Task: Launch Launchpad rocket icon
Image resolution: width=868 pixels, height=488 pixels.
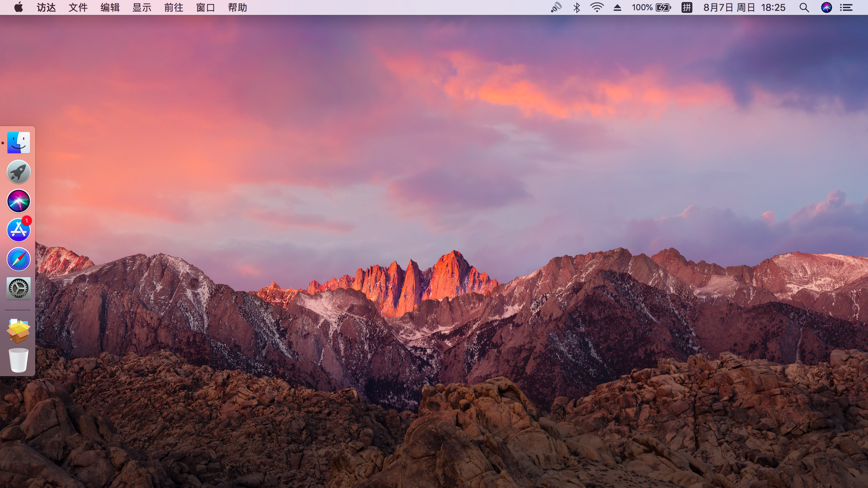Action: tap(19, 172)
